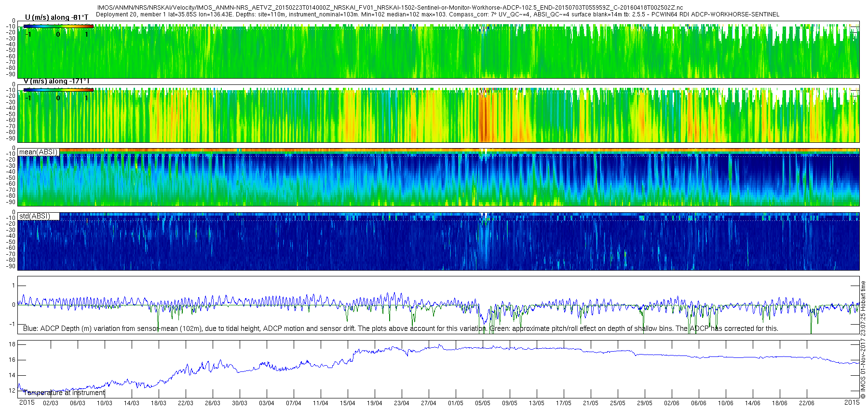Click the 'mean(ABSI)' panel label

[38, 152]
